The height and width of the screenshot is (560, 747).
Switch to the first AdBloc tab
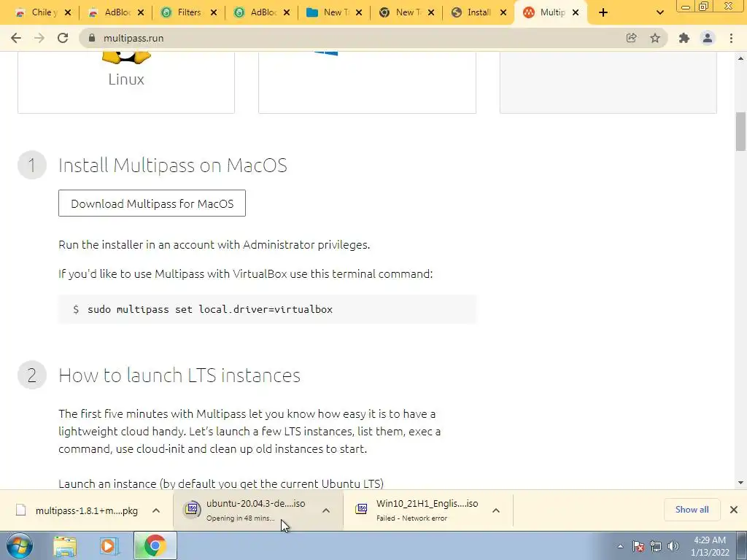pyautogui.click(x=111, y=12)
